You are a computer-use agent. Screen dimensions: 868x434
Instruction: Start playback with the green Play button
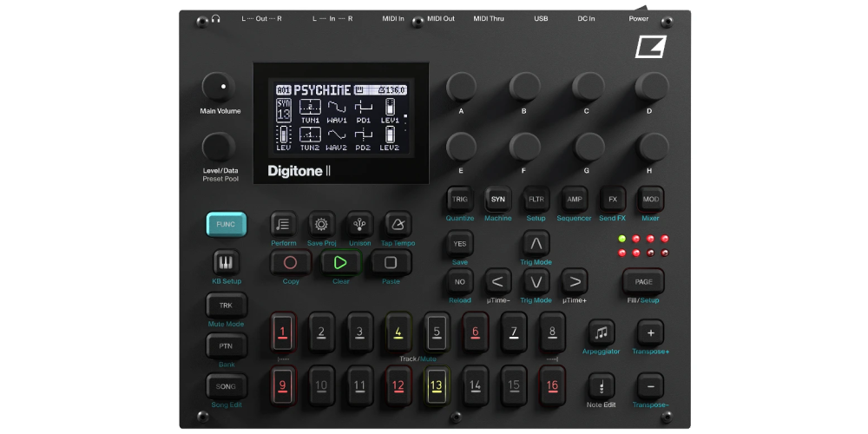[x=341, y=262]
